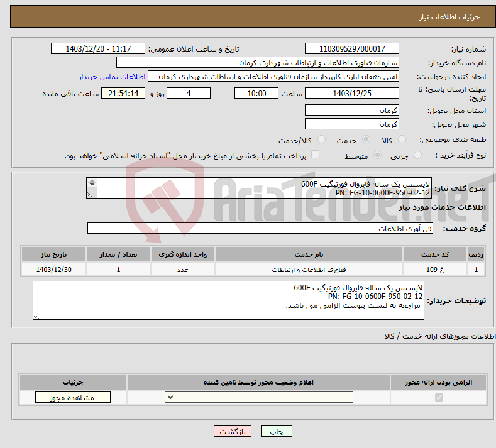Click the الزامی بودن ارائه مجوز header
496x448 pixels.
click(x=438, y=382)
